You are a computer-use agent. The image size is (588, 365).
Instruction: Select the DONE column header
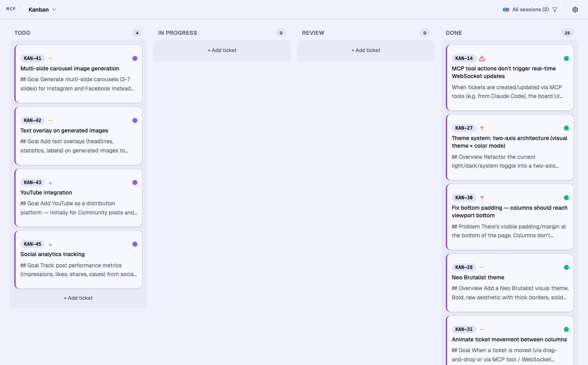pyautogui.click(x=454, y=33)
